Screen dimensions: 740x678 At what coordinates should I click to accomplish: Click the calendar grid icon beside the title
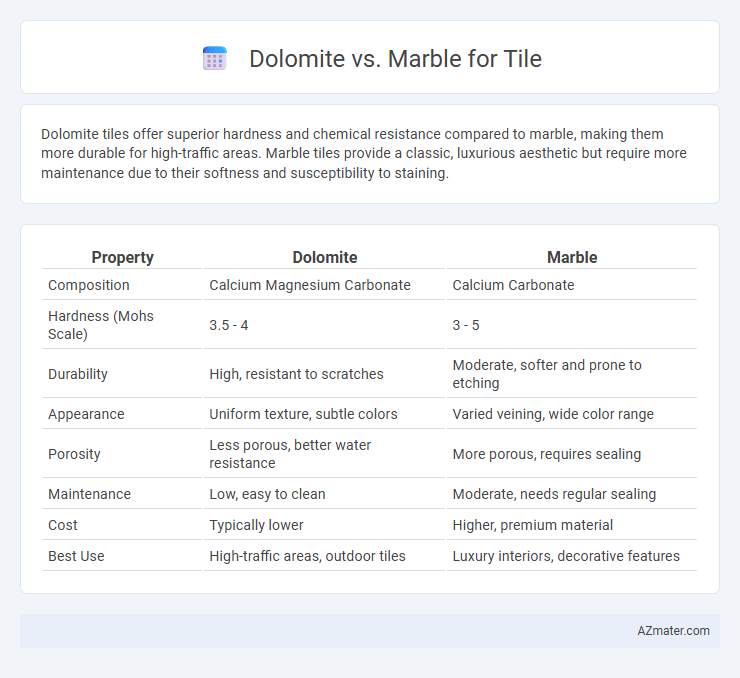click(x=215, y=59)
